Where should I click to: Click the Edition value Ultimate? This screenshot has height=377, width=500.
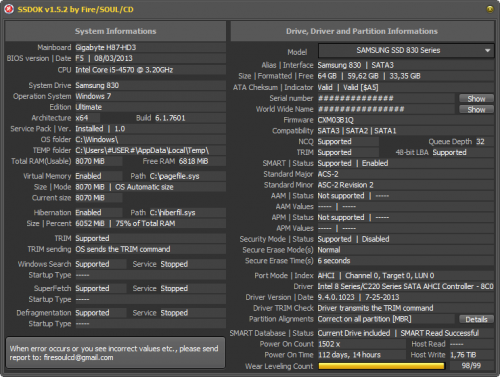tap(88, 107)
